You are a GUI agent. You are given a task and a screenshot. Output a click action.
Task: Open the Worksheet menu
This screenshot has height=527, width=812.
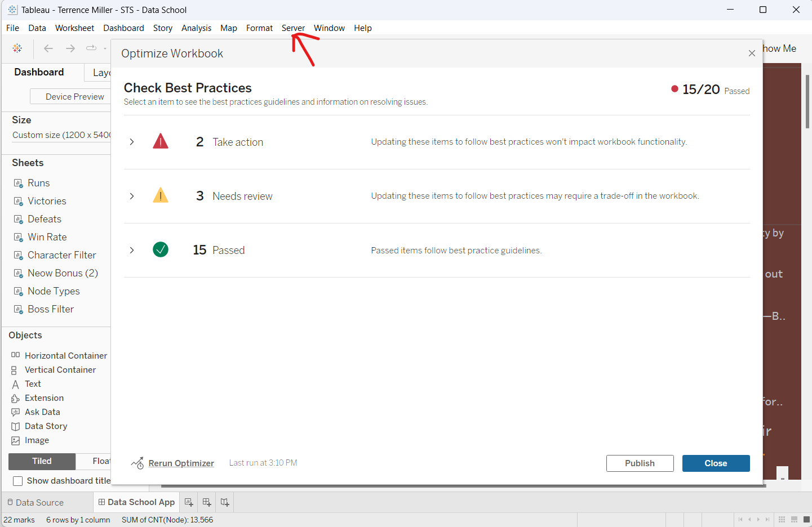(x=74, y=28)
